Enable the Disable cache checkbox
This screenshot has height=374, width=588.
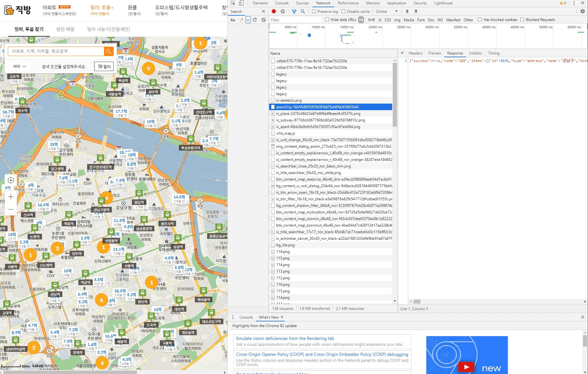[x=343, y=11]
